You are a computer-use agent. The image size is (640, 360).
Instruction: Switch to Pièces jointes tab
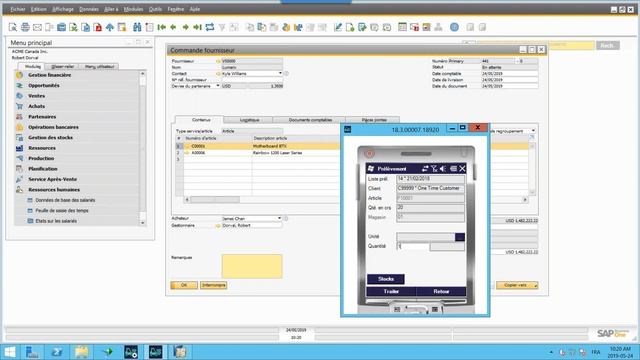point(374,120)
